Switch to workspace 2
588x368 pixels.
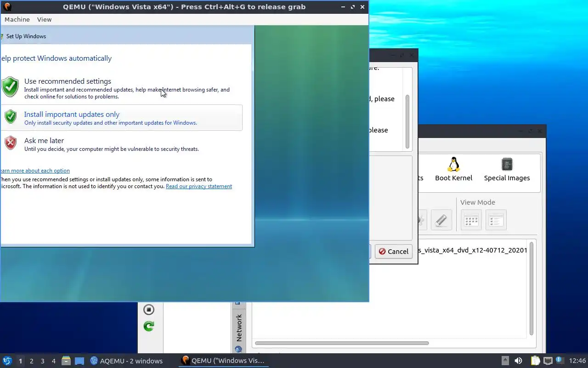pos(31,361)
